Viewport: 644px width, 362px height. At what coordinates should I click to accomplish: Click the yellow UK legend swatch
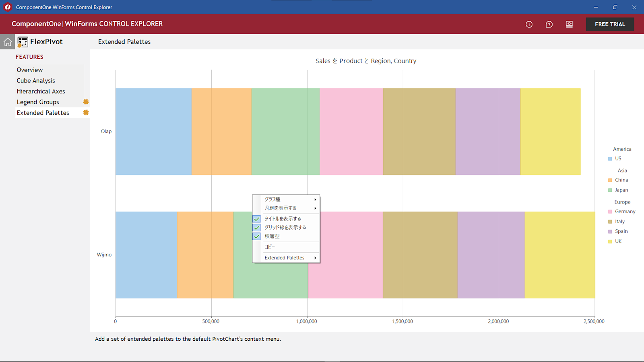(x=610, y=242)
